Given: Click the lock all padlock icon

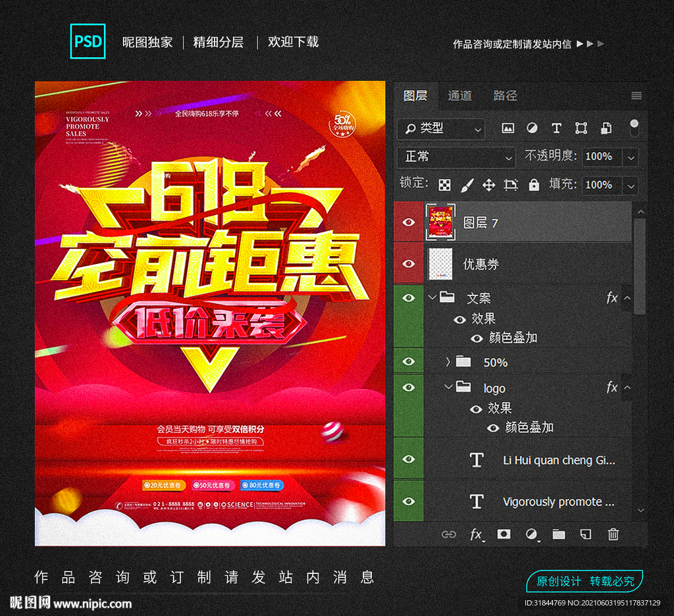Looking at the screenshot, I should (x=534, y=185).
